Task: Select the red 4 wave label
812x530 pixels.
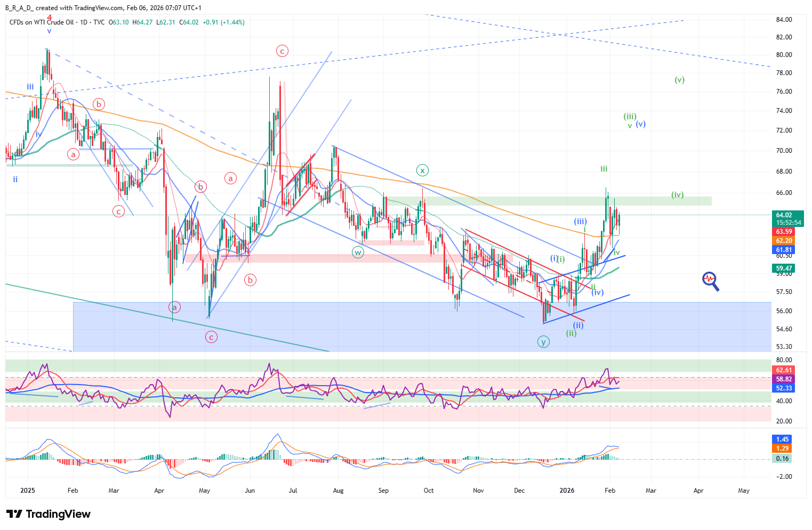Action: coord(49,18)
